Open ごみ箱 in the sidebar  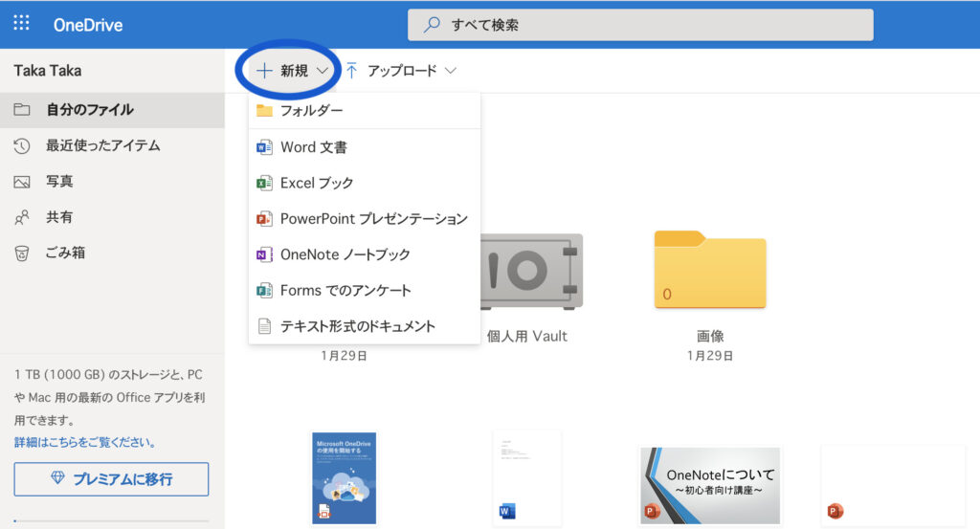pyautogui.click(x=112, y=253)
